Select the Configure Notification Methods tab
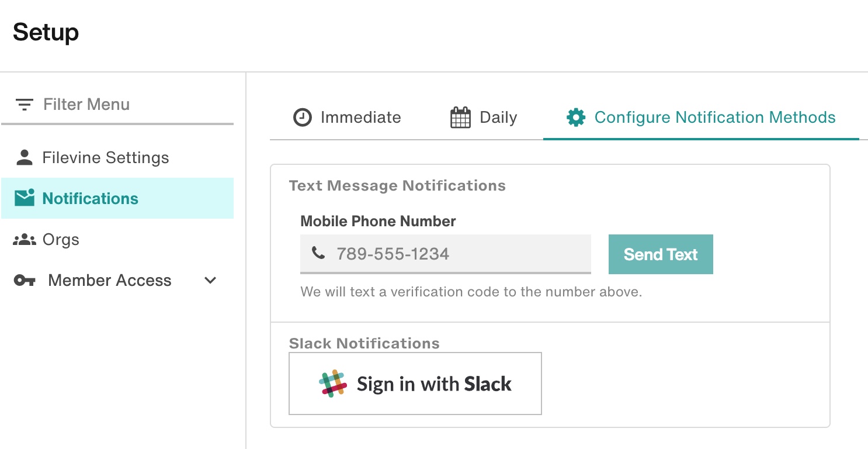 [x=701, y=118]
